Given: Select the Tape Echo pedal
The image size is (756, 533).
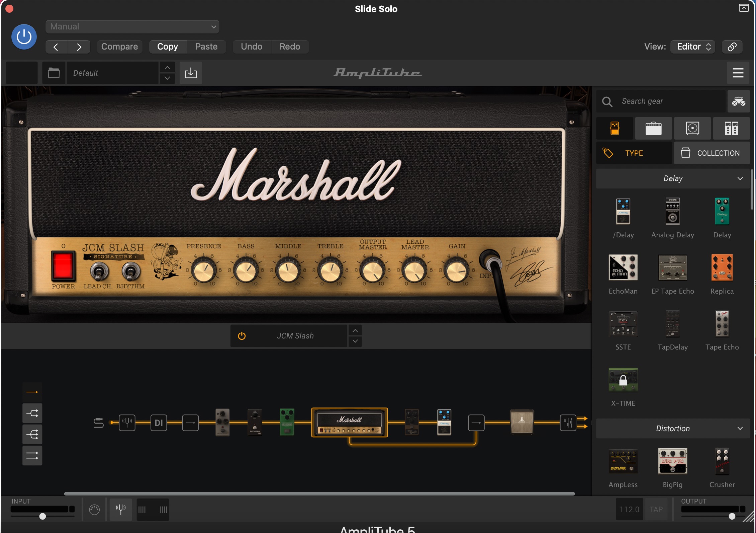Looking at the screenshot, I should [722, 324].
